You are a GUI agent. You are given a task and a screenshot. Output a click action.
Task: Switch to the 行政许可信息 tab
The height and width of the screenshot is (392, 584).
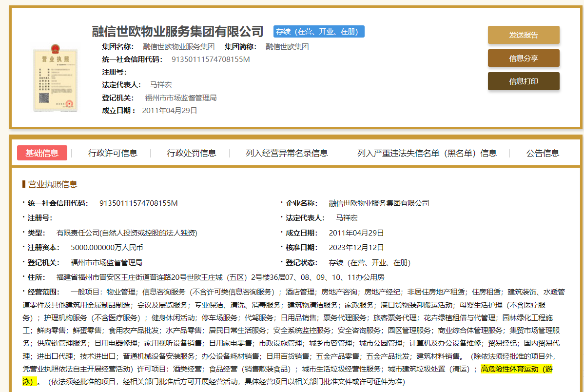[x=113, y=153]
